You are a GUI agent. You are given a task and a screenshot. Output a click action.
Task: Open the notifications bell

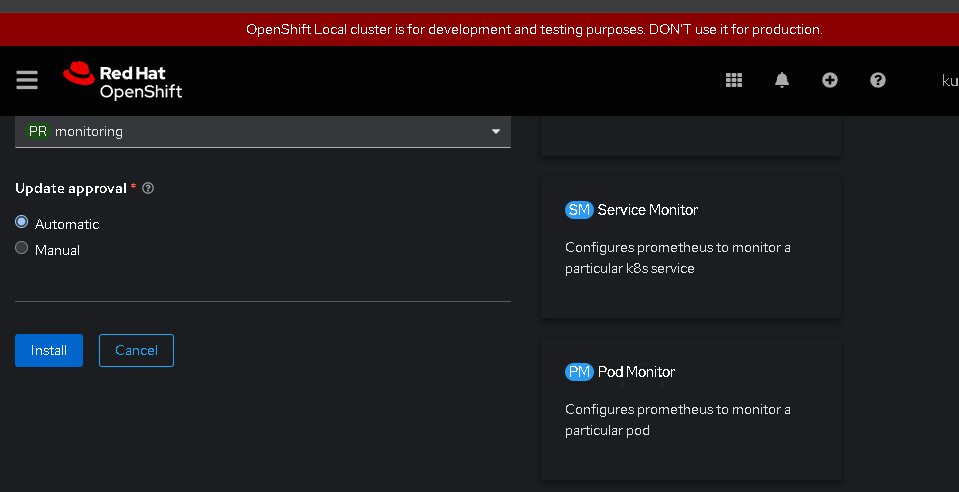pyautogui.click(x=782, y=80)
